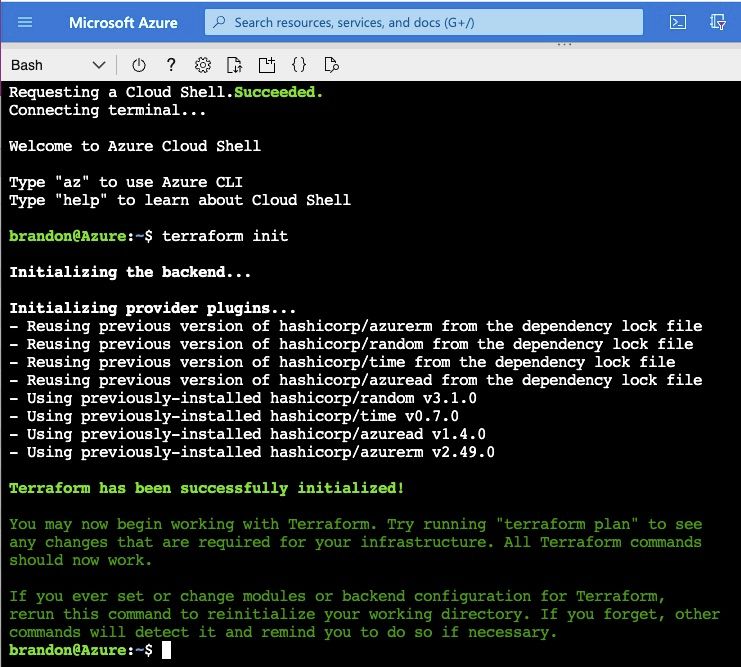Click the 'hashicorp/time v0.7.0' line
This screenshot has width=741, height=667.
click(x=234, y=416)
